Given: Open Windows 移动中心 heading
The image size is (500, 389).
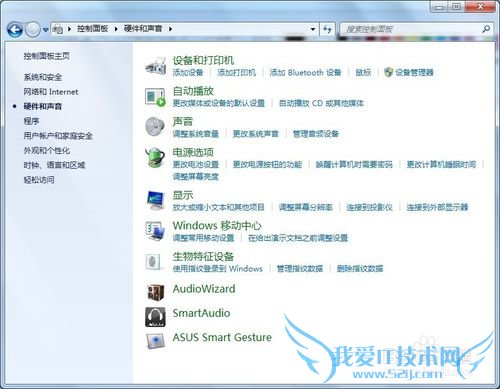Looking at the screenshot, I should [217, 226].
